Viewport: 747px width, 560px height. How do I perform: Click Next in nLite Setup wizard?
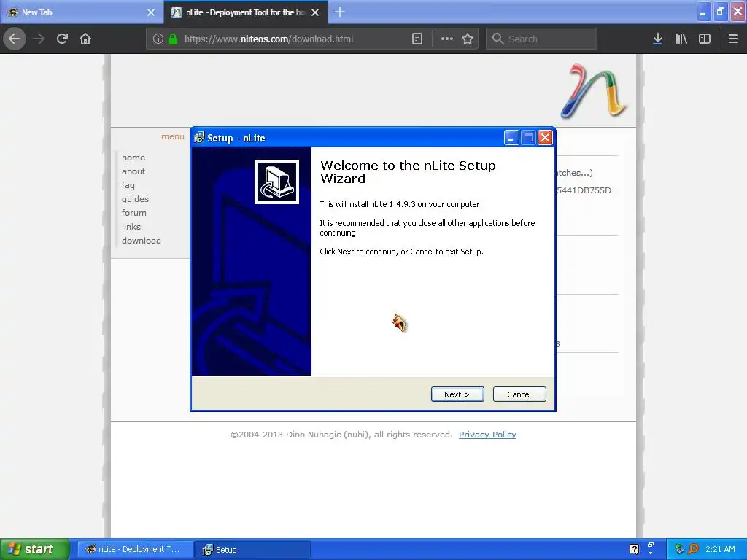457,394
